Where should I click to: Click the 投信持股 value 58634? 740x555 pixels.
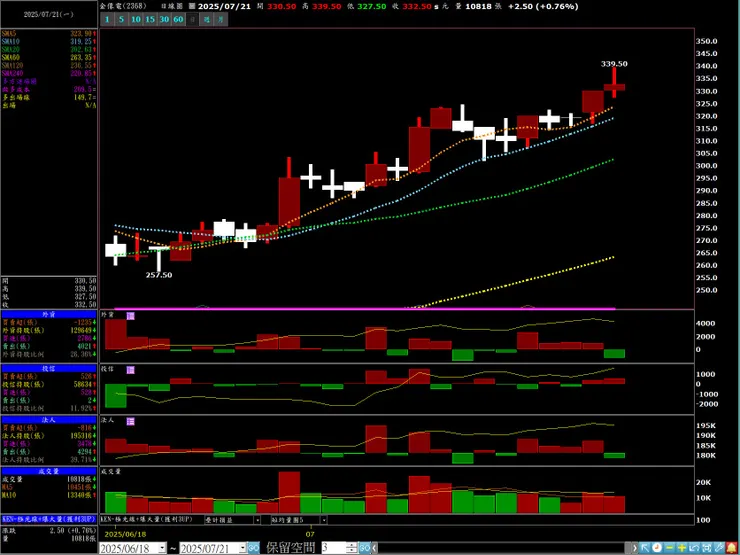pos(83,385)
